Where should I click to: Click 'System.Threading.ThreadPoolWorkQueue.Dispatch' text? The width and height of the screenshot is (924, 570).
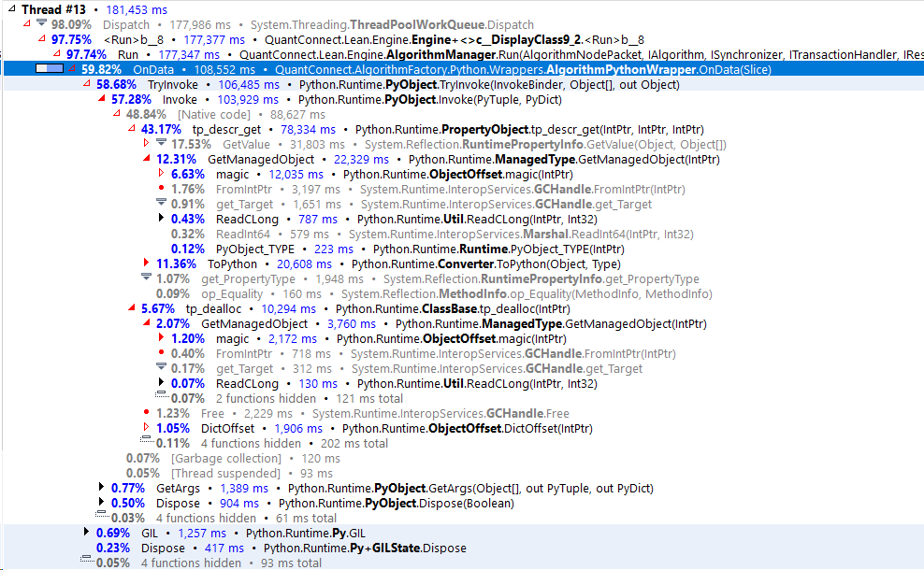point(392,24)
